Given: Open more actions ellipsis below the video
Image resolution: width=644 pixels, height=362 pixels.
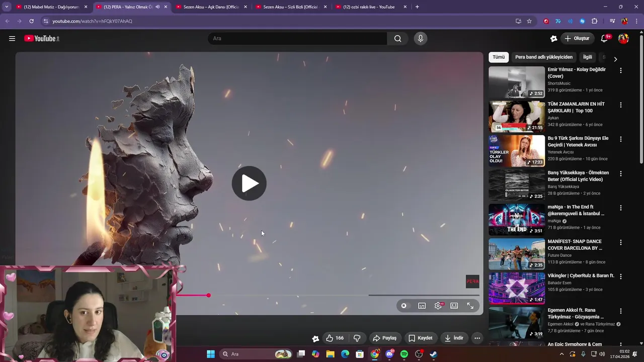Looking at the screenshot, I should (477, 338).
